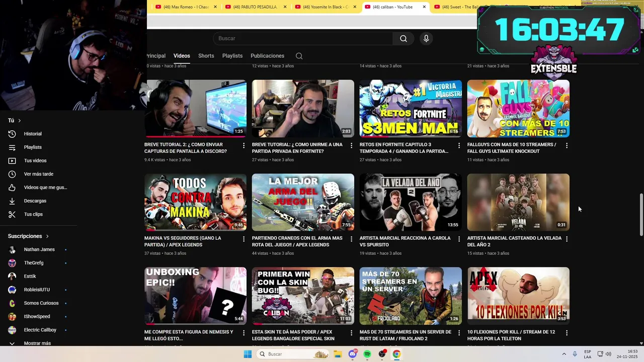The height and width of the screenshot is (362, 644).
Task: Expand Mostrar más subscriptions list
Action: pos(37,343)
